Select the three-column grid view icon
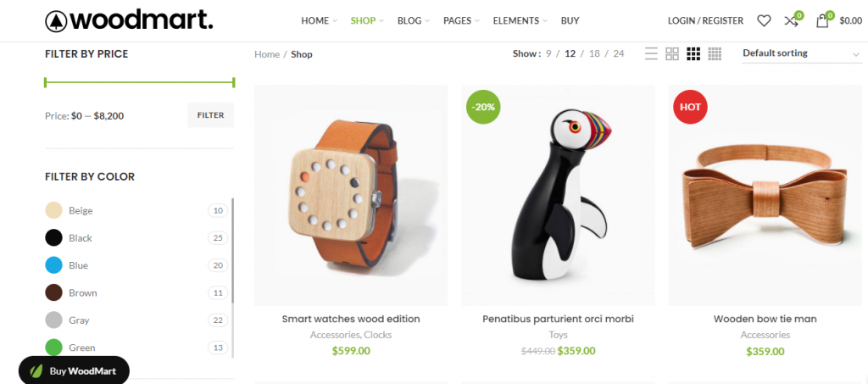Image resolution: width=868 pixels, height=384 pixels. point(693,53)
